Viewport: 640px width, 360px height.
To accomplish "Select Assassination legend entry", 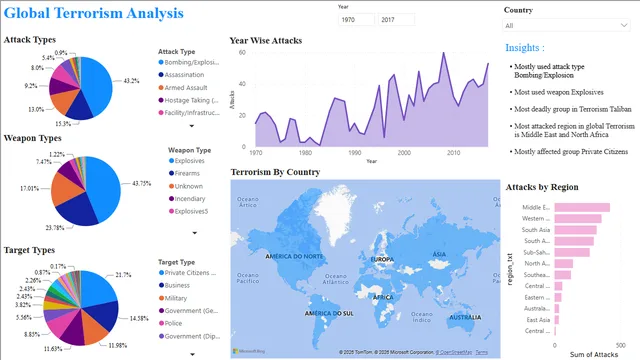I will (x=181, y=75).
